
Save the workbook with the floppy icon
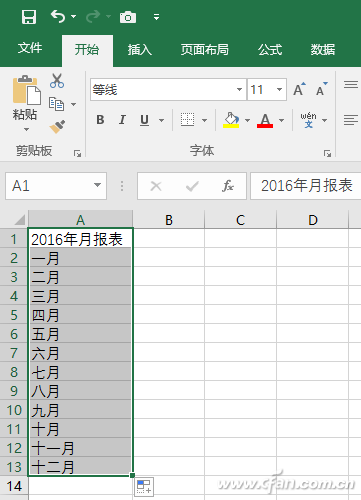(29, 17)
